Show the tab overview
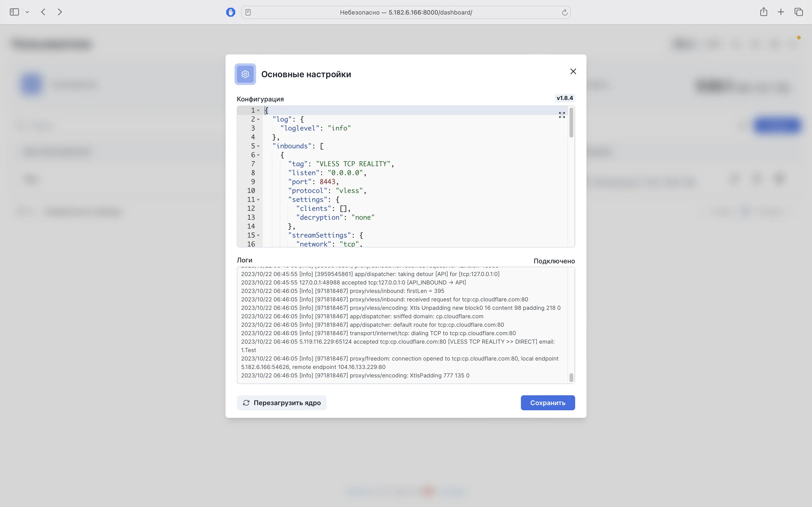The height and width of the screenshot is (507, 812). (798, 12)
